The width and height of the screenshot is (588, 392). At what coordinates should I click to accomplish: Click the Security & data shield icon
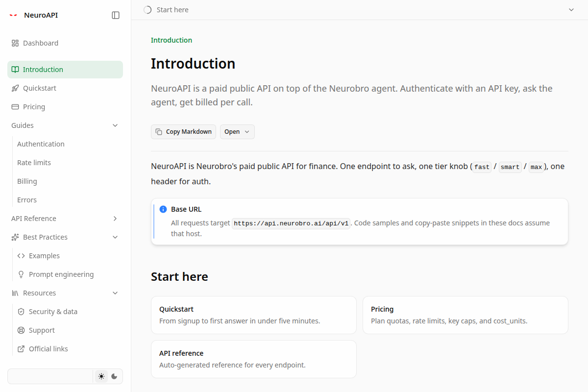[x=21, y=312]
